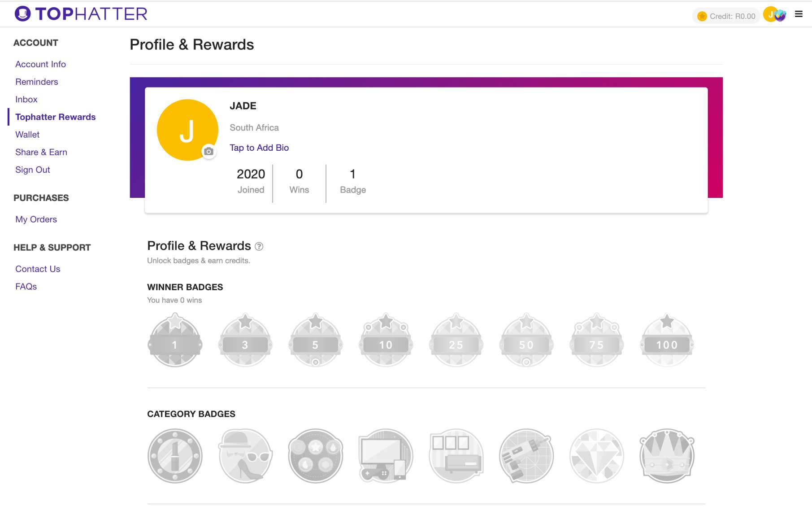812x515 pixels.
Task: Click the Credit R0.00 balance button
Action: (x=726, y=16)
